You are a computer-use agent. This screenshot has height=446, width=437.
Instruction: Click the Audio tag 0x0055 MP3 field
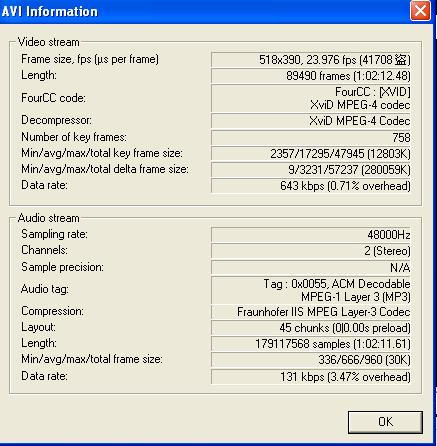pos(311,290)
